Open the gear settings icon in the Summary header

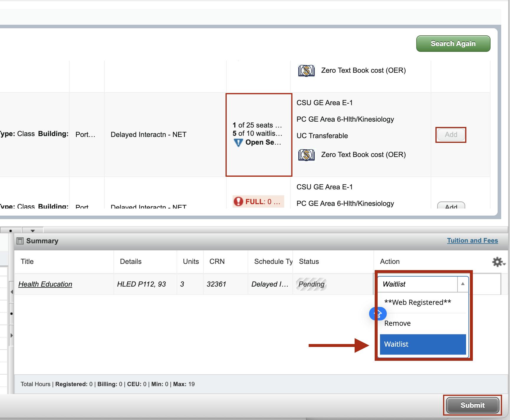[x=497, y=262]
